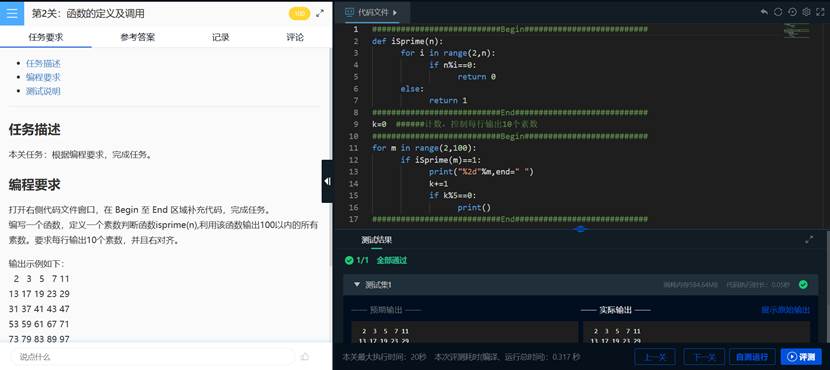Click code line 'for i in range(2,n):'
Viewport: 830px width, 370px height.
447,53
